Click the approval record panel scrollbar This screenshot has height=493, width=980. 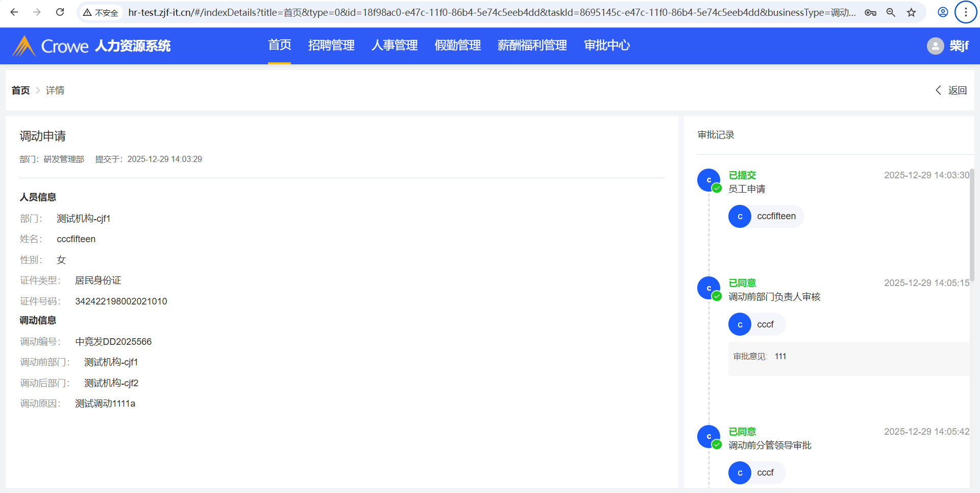click(972, 225)
